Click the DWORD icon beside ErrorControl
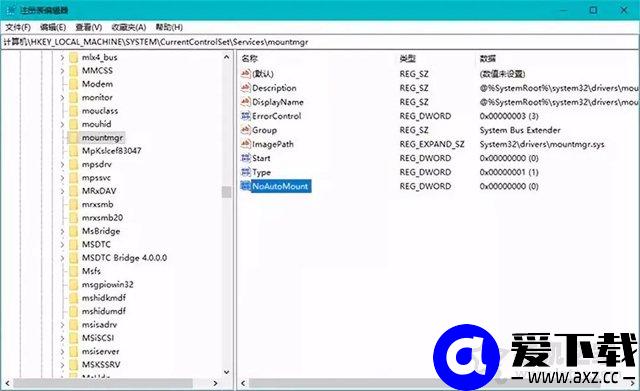This screenshot has width=640, height=391. click(x=246, y=116)
